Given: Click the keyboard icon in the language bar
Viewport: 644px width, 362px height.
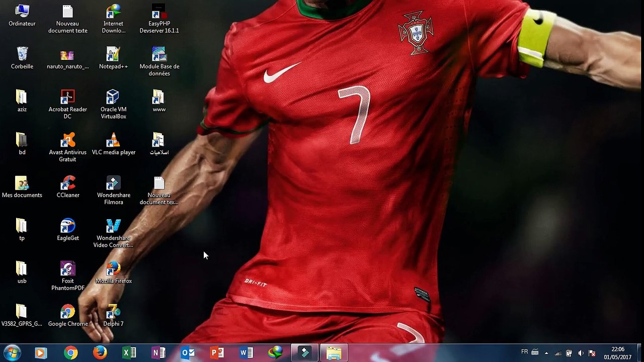Looking at the screenshot, I should pyautogui.click(x=535, y=352).
